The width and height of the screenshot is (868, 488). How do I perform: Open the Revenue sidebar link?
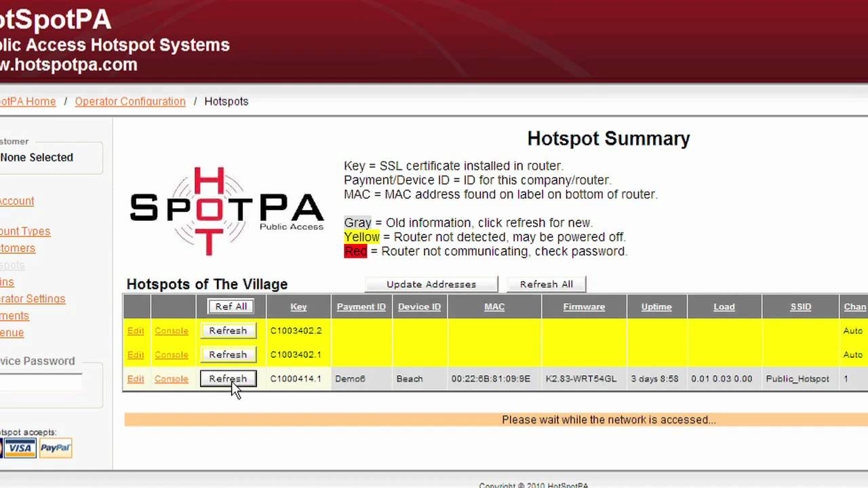12,333
